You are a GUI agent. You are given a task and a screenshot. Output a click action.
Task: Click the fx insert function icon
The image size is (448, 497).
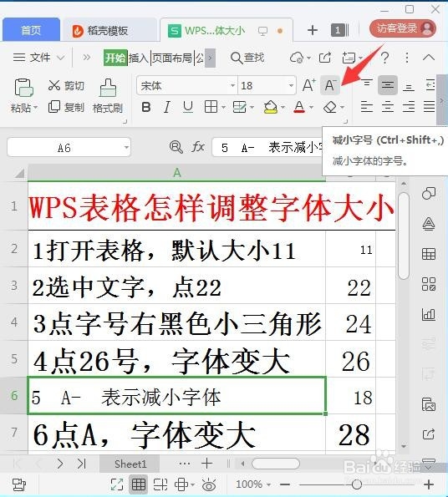(198, 147)
